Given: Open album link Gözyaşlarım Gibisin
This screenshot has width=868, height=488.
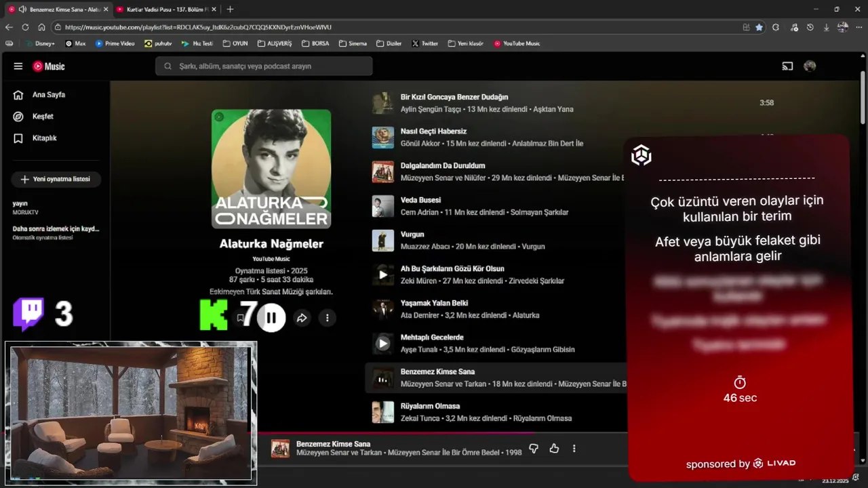Looking at the screenshot, I should 542,350.
